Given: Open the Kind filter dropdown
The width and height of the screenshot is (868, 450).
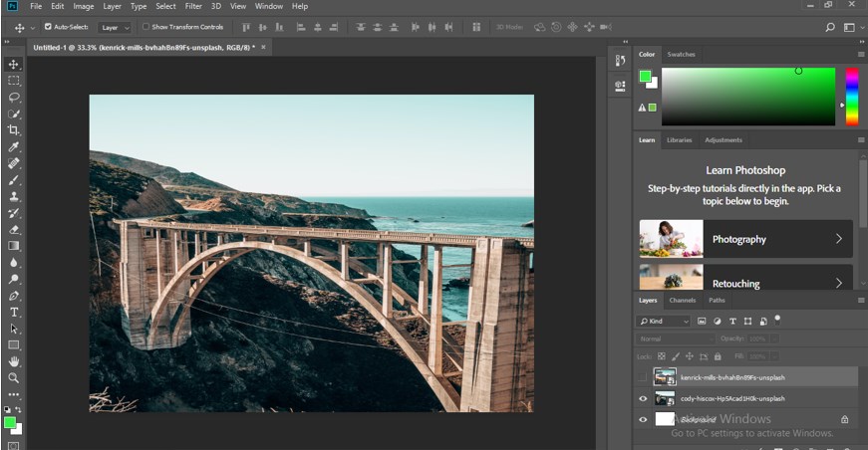Looking at the screenshot, I should coord(664,322).
